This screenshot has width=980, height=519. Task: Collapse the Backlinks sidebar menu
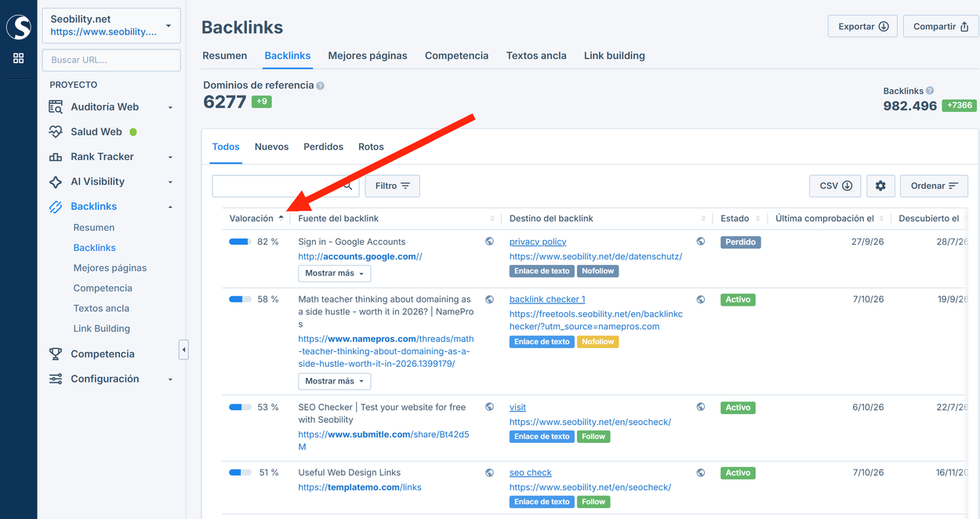click(x=170, y=207)
